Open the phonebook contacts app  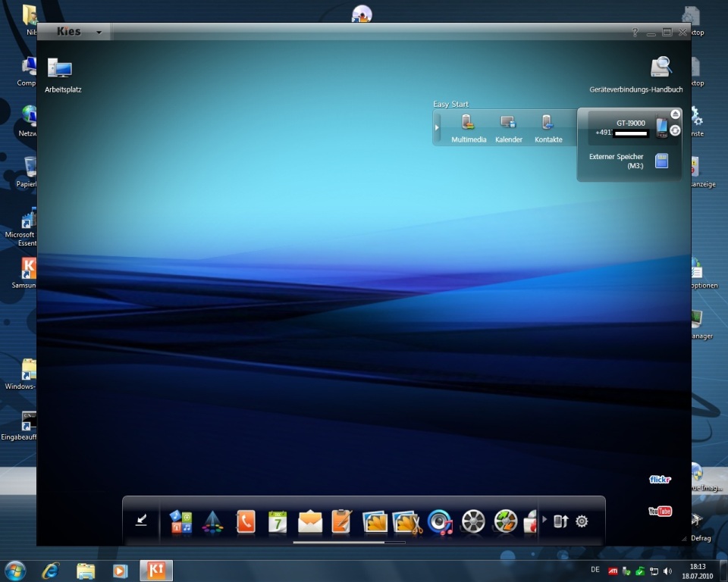pyautogui.click(x=246, y=521)
